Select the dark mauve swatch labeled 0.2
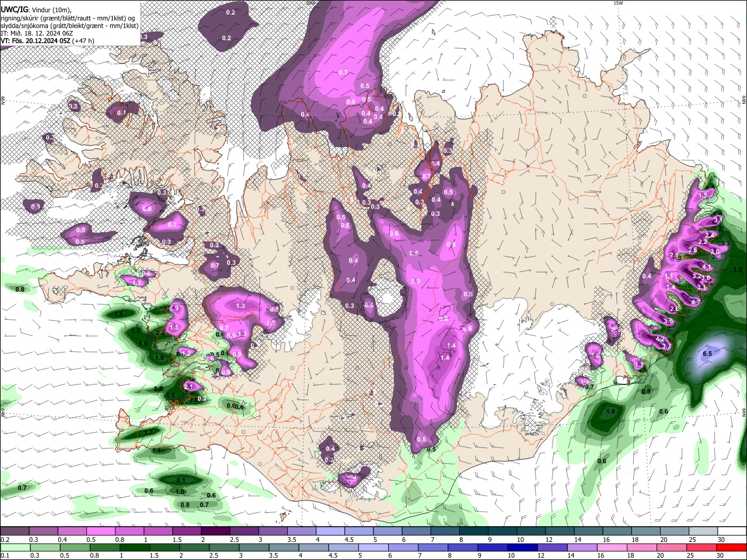This screenshot has width=747, height=560. tap(15, 531)
